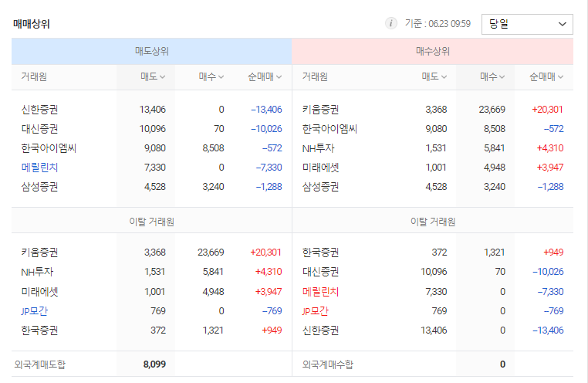
Task: Click blue 메릴린치 in the 매도상위 list
Action: [x=39, y=168]
